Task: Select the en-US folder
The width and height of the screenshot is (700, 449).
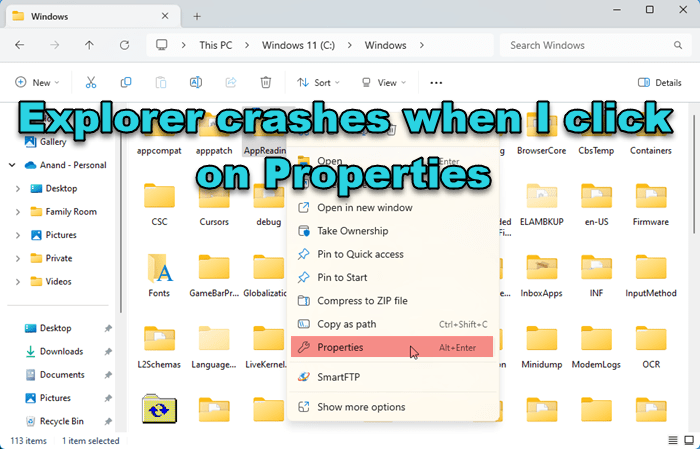Action: tap(596, 204)
